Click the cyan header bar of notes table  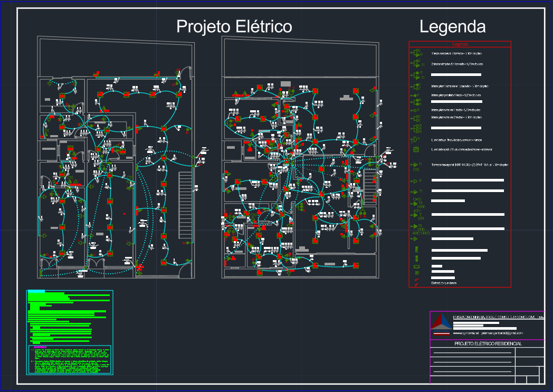point(36,292)
